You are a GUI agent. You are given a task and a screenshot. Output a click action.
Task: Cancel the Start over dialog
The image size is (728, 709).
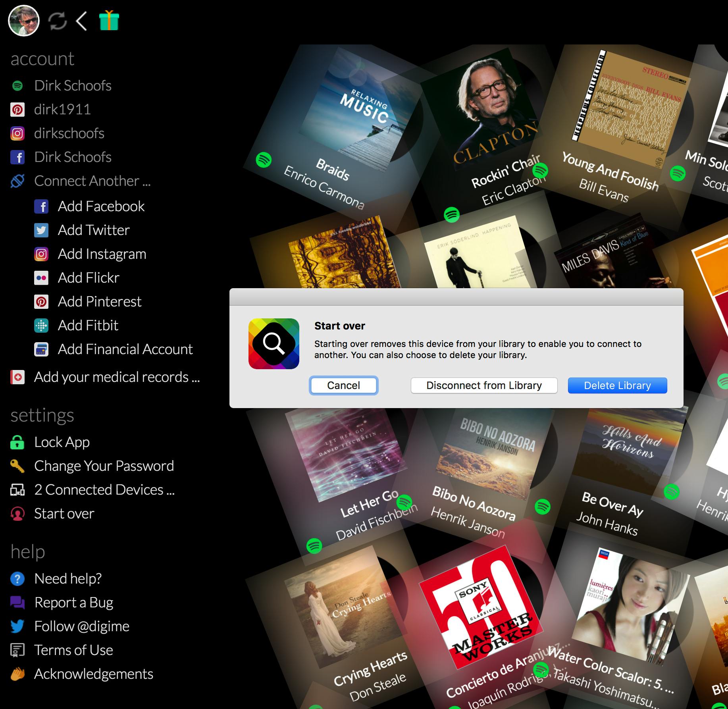(x=344, y=385)
